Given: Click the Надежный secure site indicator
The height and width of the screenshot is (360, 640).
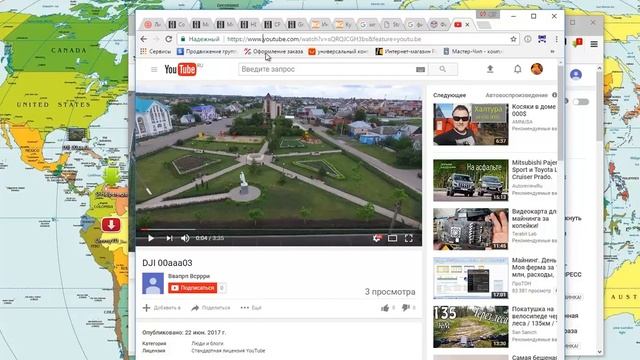Looking at the screenshot, I should click(201, 39).
